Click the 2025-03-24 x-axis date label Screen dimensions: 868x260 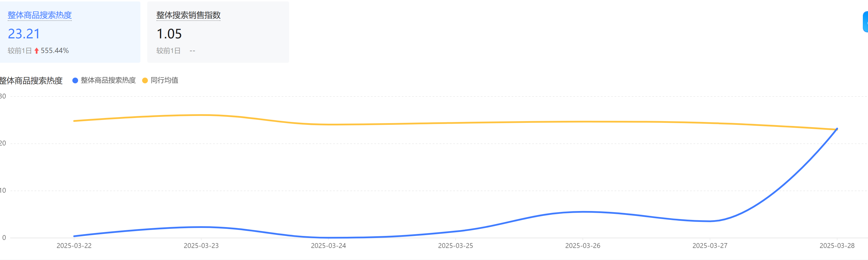pos(328,246)
